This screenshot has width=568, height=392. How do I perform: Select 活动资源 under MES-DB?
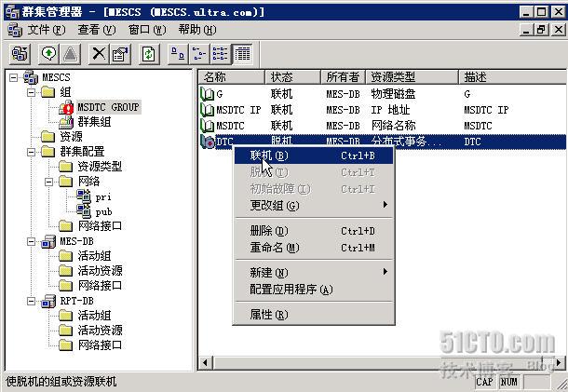pos(100,271)
